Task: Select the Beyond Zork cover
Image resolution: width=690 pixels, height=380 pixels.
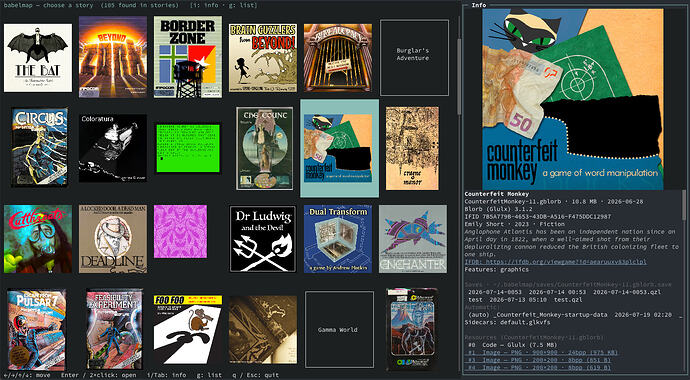Action: tap(113, 57)
